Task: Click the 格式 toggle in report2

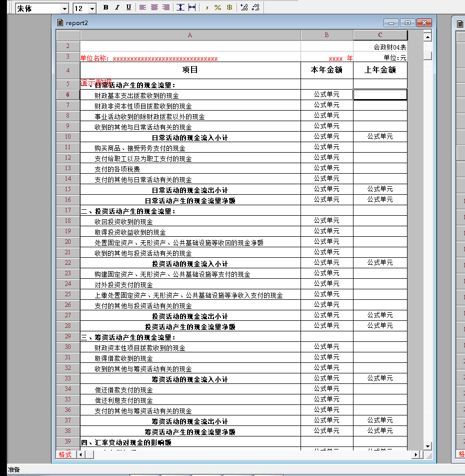Action: point(65,454)
